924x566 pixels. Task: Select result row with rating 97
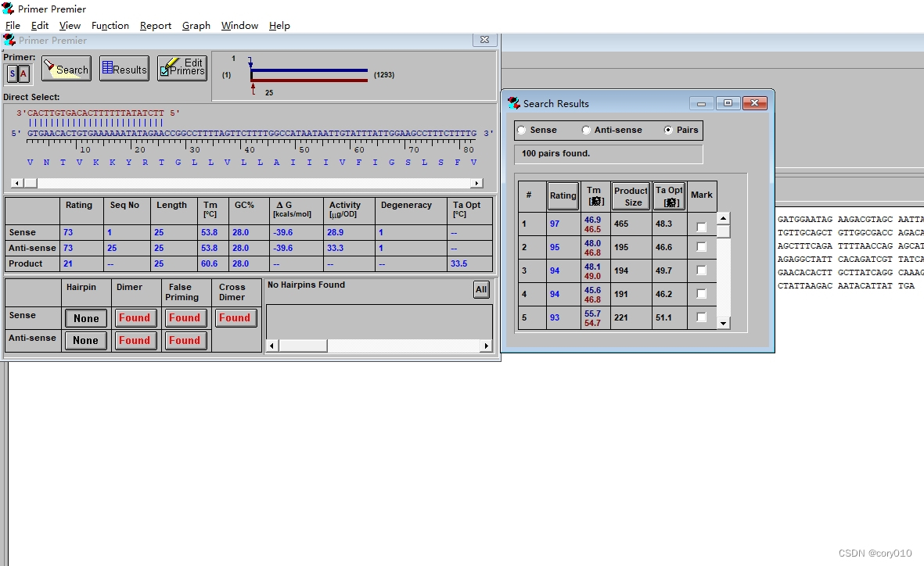(x=617, y=224)
